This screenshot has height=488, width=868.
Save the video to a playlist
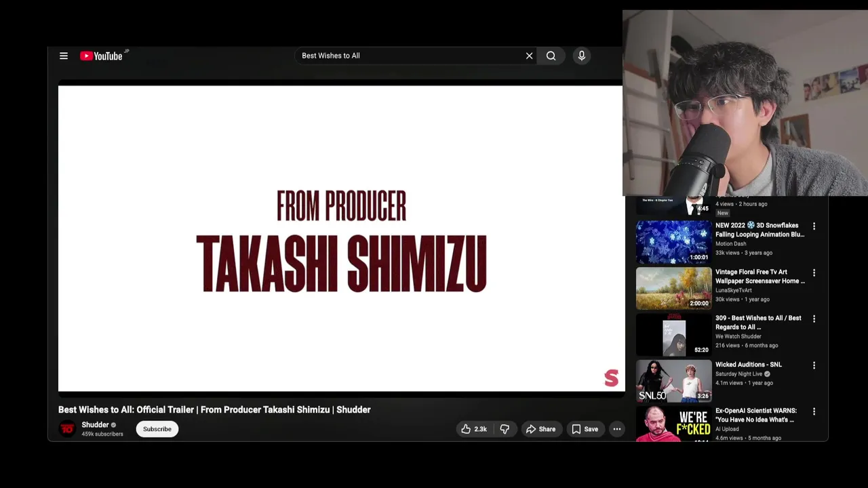585,429
